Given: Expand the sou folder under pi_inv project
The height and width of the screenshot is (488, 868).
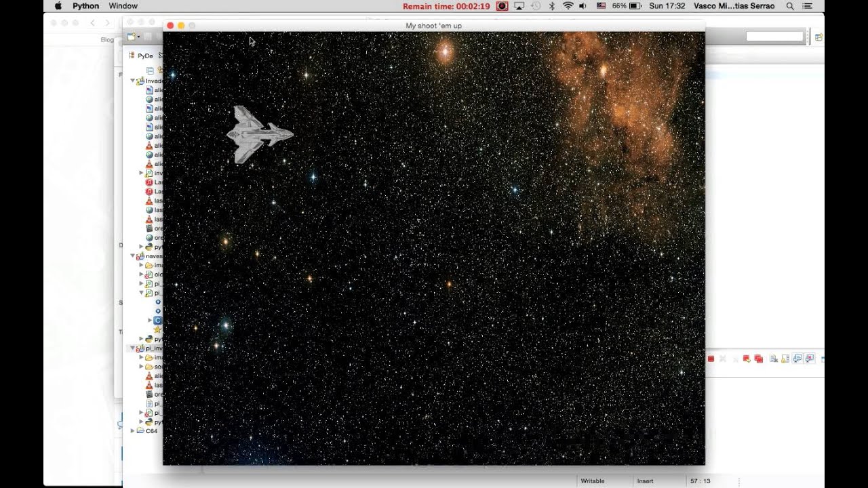Looking at the screenshot, I should (141, 367).
